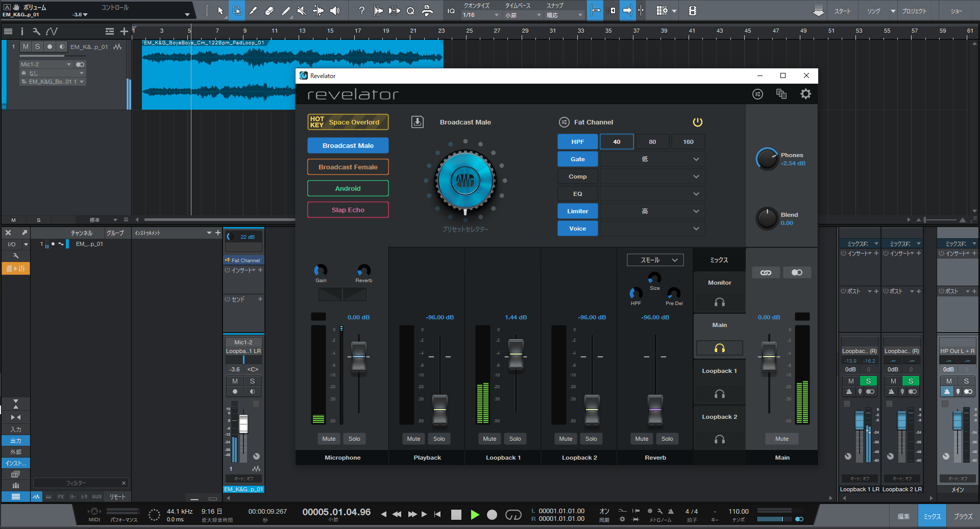980x529 pixels.
Task: Open the Voice dropdown
Action: 652,229
